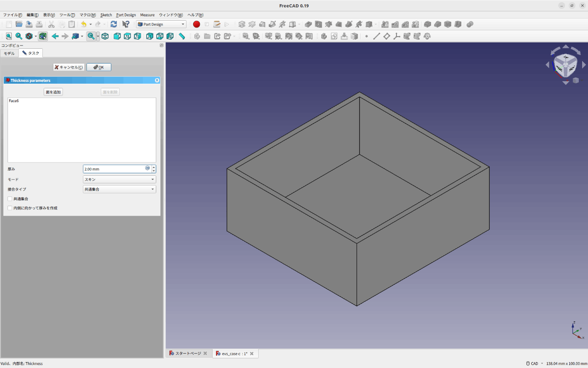
Task: Check the 内側に向かって厚みを作成 option
Action: click(x=10, y=208)
